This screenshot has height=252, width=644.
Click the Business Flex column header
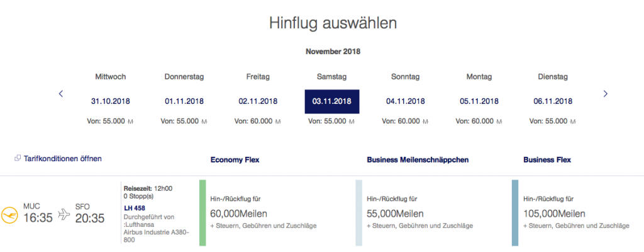(547, 160)
